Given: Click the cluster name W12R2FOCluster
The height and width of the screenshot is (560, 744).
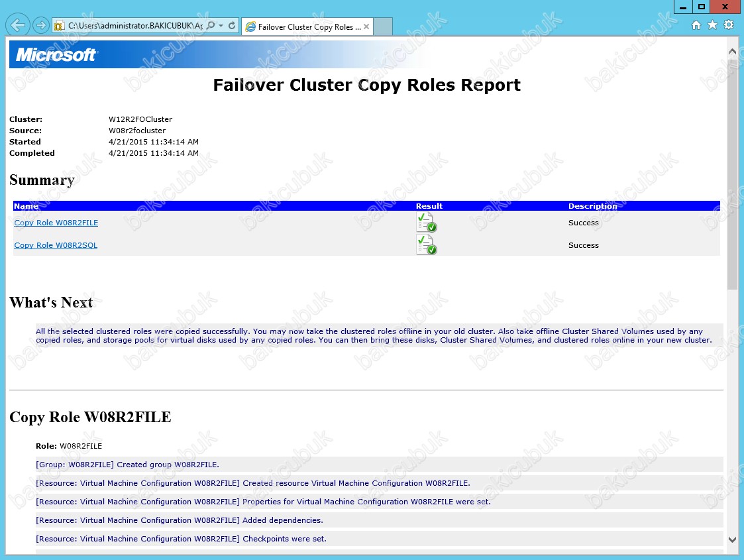Looking at the screenshot, I should click(140, 119).
